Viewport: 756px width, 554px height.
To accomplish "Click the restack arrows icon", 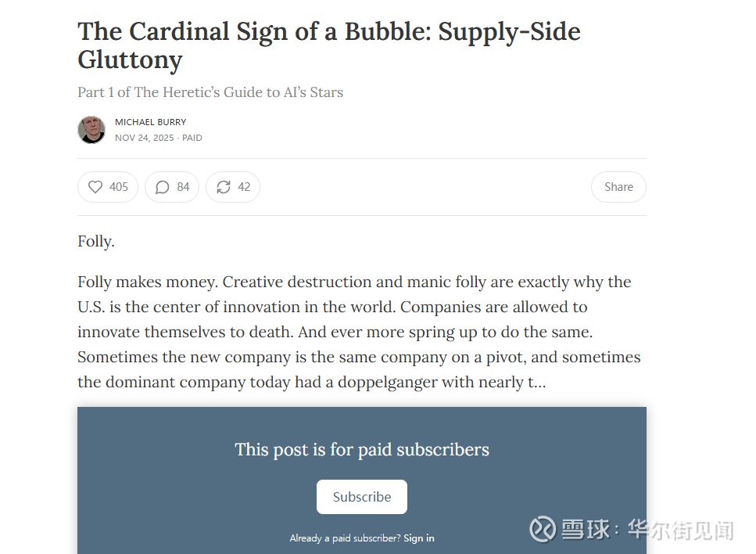I will [x=224, y=187].
